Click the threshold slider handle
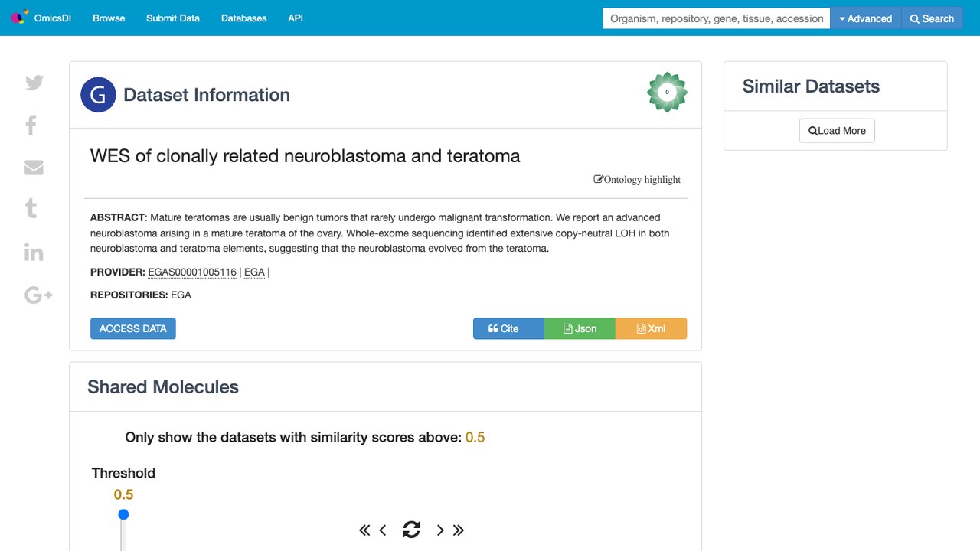 [123, 514]
